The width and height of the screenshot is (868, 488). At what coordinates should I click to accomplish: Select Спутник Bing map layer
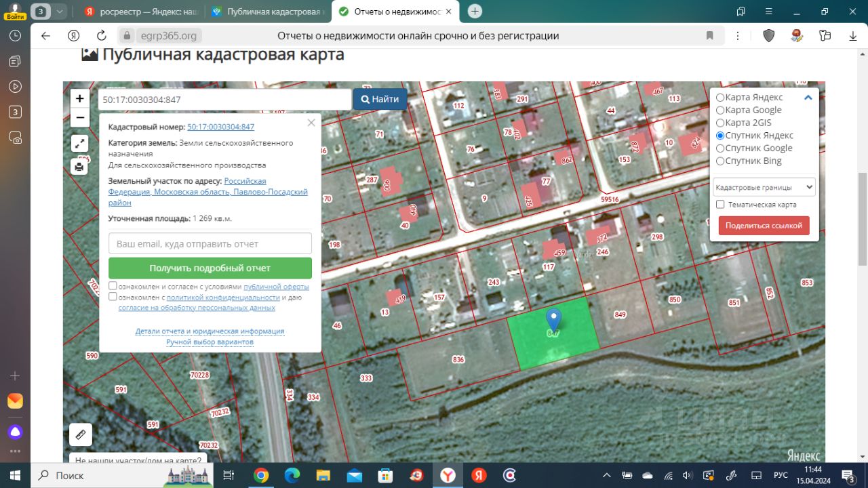point(720,161)
